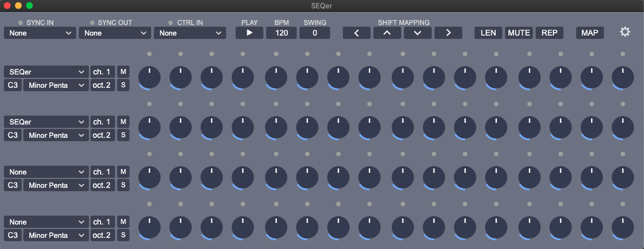Click the MAP button
Screen dimensions: 644x249
(x=590, y=33)
